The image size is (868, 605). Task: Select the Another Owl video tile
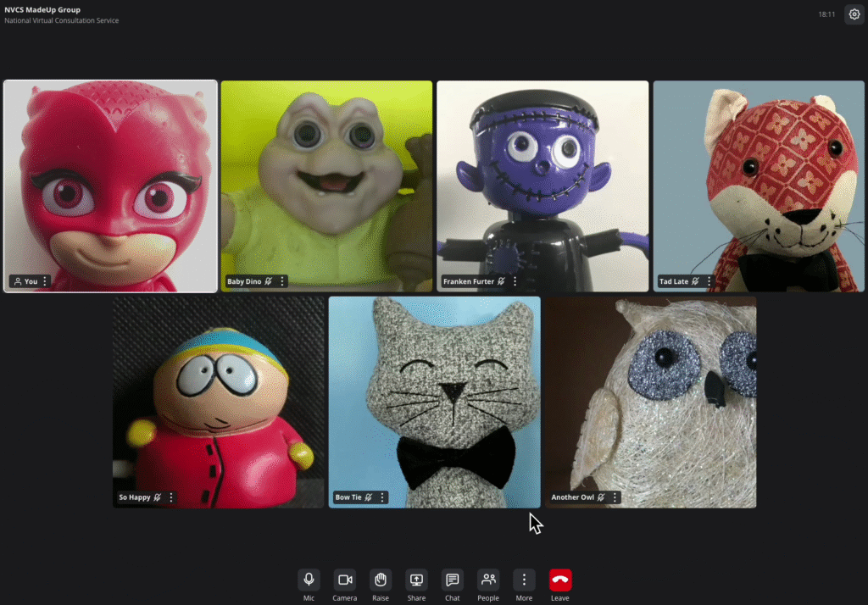coord(650,402)
